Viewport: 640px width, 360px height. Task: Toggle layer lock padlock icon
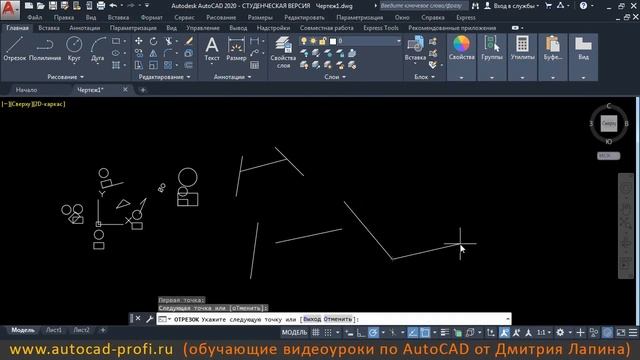coord(322,41)
